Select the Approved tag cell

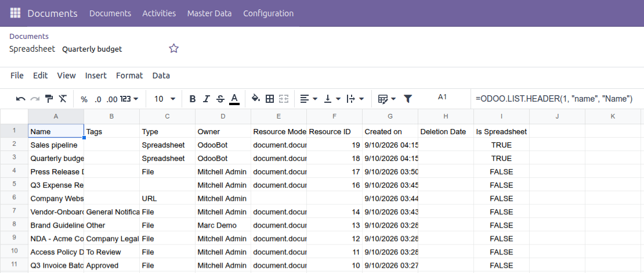tap(112, 265)
